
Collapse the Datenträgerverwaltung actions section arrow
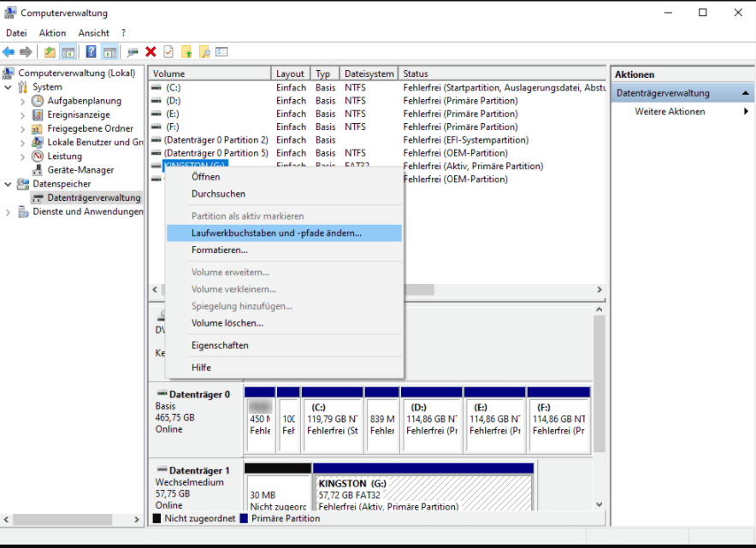coord(746,93)
